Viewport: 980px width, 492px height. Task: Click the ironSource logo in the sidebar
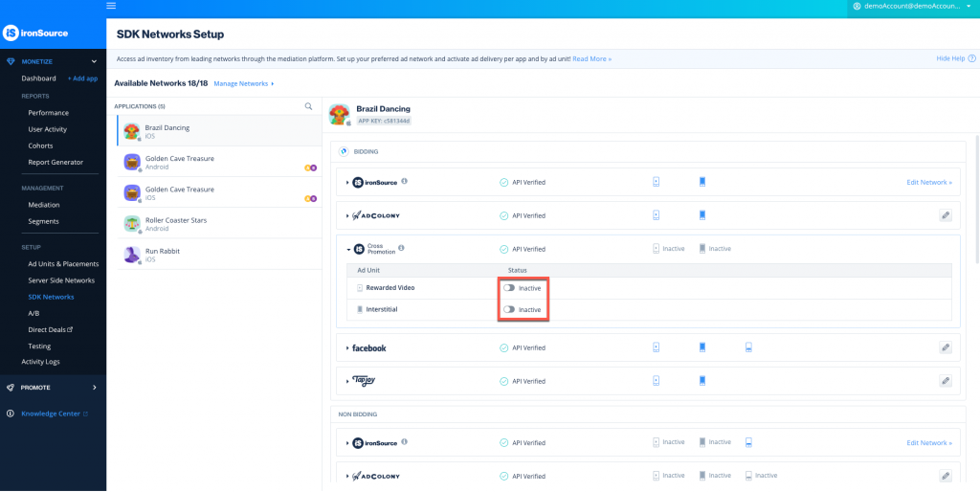click(x=35, y=34)
